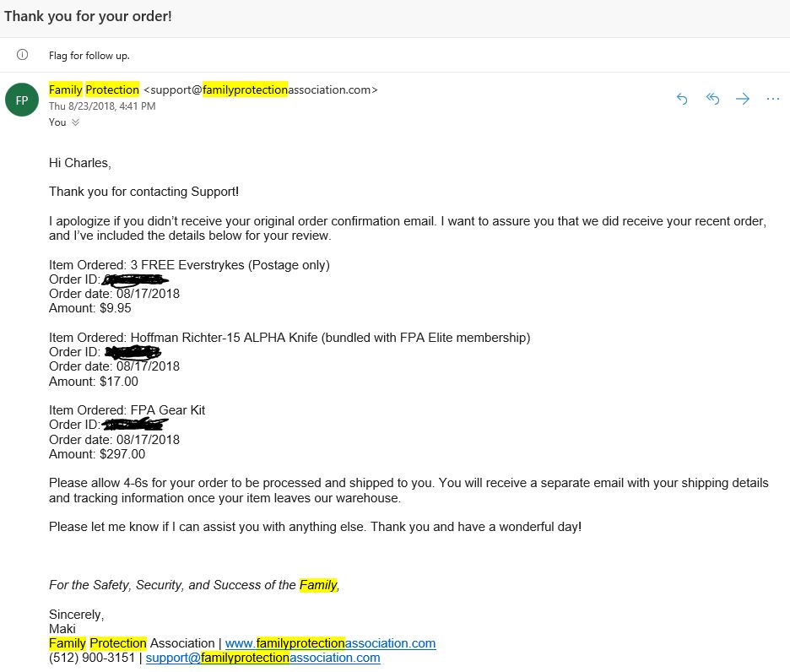Click the redacted Order ID under Everstrykes
This screenshot has width=790, height=672.
(x=135, y=279)
